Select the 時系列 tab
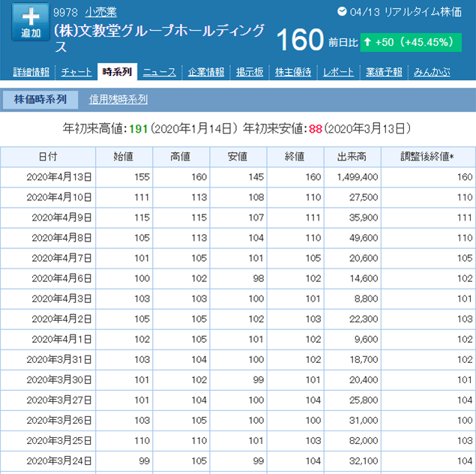The image size is (476, 474). tap(117, 72)
